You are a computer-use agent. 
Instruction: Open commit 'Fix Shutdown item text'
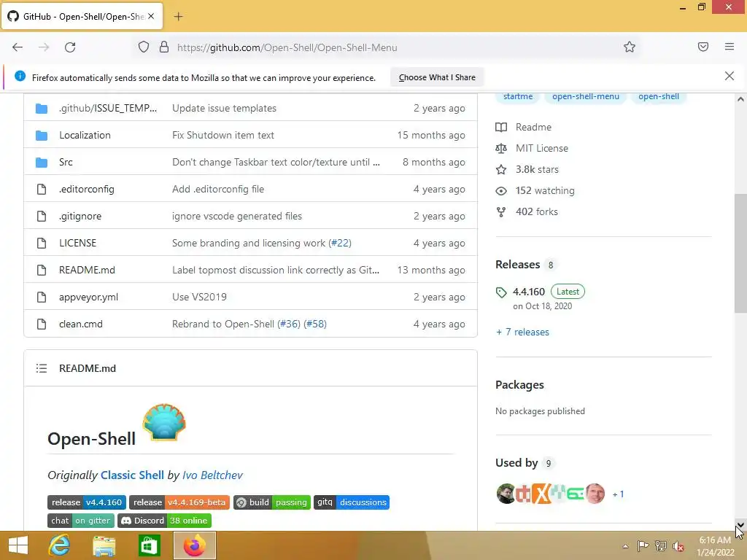click(x=223, y=135)
